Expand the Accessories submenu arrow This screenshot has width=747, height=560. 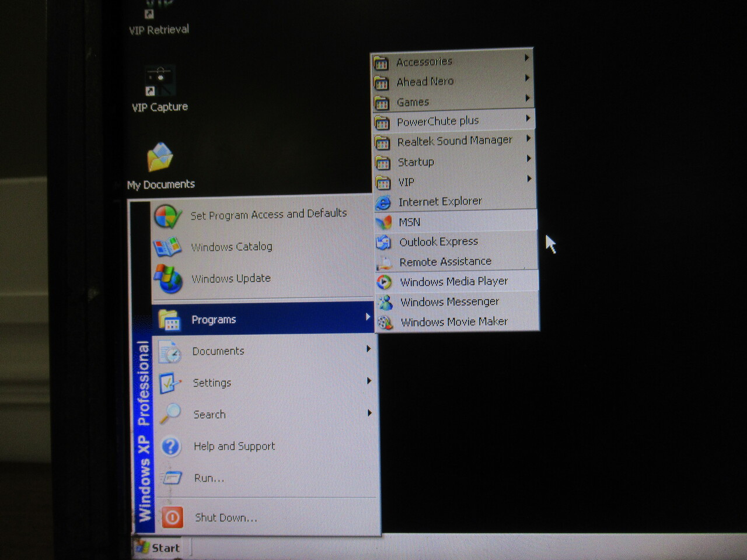[x=526, y=58]
